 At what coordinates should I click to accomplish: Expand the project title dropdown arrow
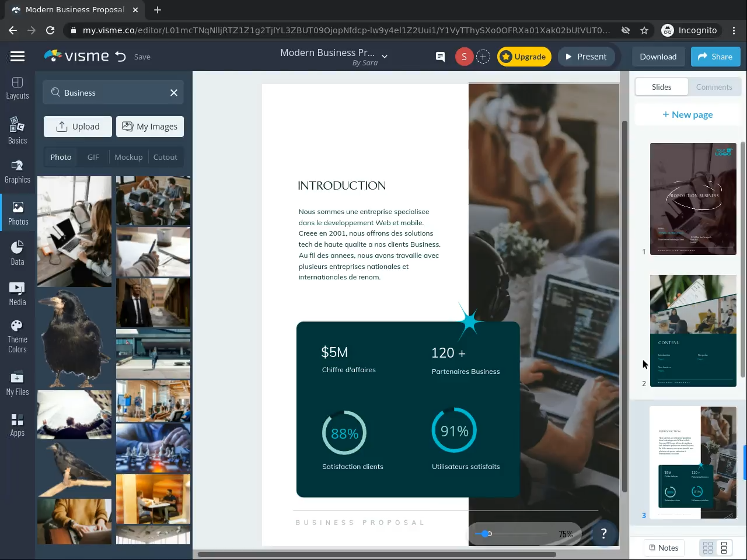point(385,57)
